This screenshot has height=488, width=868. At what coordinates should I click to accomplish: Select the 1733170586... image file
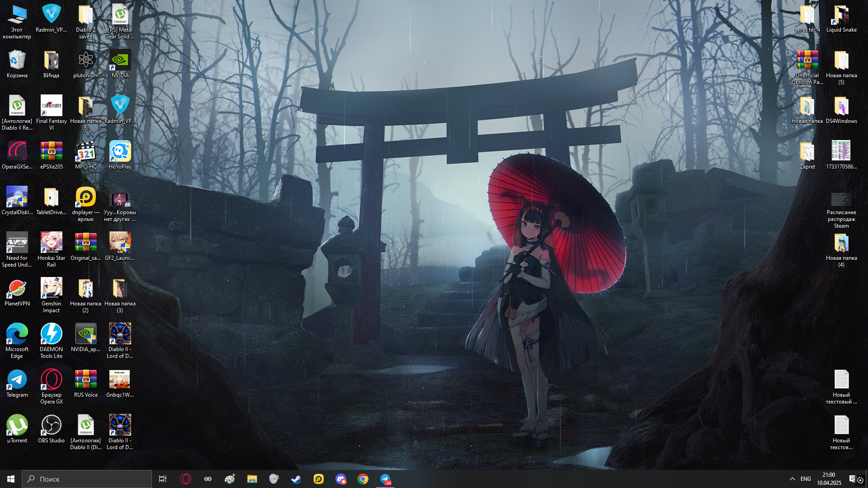tap(842, 155)
